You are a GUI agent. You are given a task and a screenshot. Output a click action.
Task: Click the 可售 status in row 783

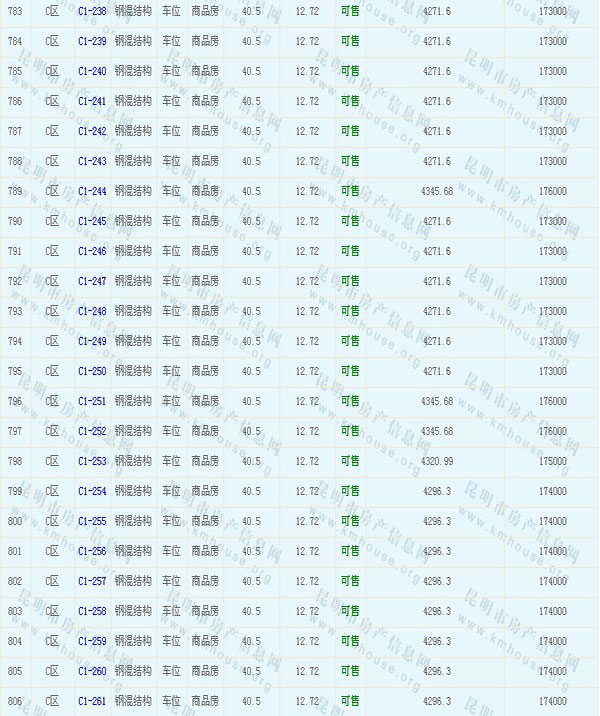tap(350, 11)
